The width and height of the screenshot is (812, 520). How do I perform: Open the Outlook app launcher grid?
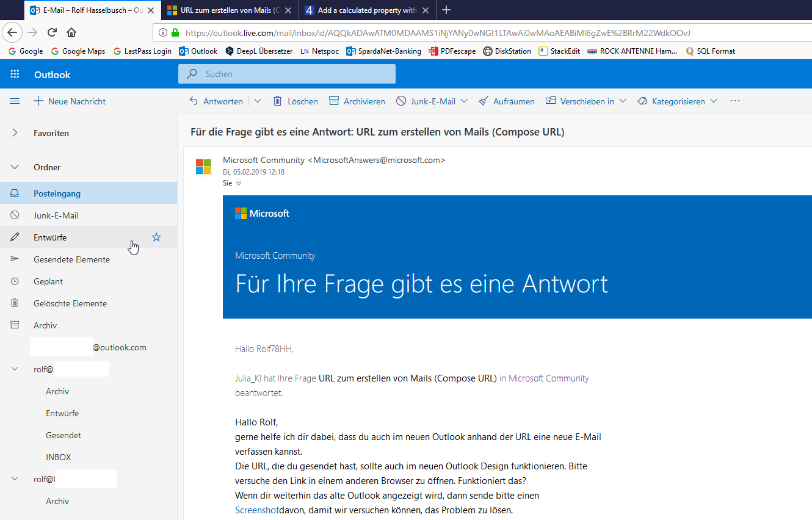[15, 74]
